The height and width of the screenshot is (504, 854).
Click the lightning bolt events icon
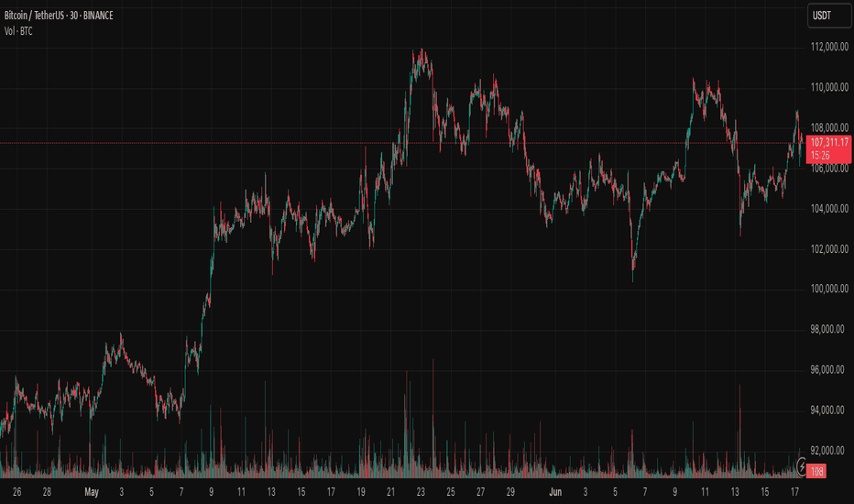click(802, 466)
